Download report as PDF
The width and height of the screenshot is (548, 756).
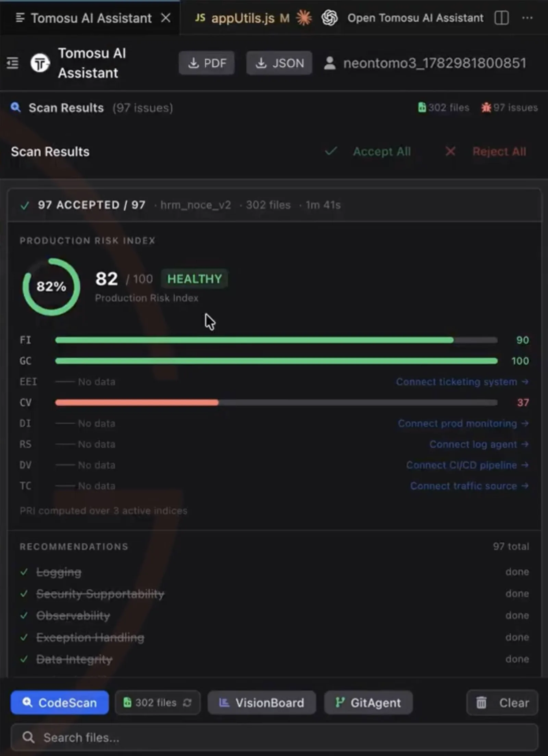click(x=207, y=63)
